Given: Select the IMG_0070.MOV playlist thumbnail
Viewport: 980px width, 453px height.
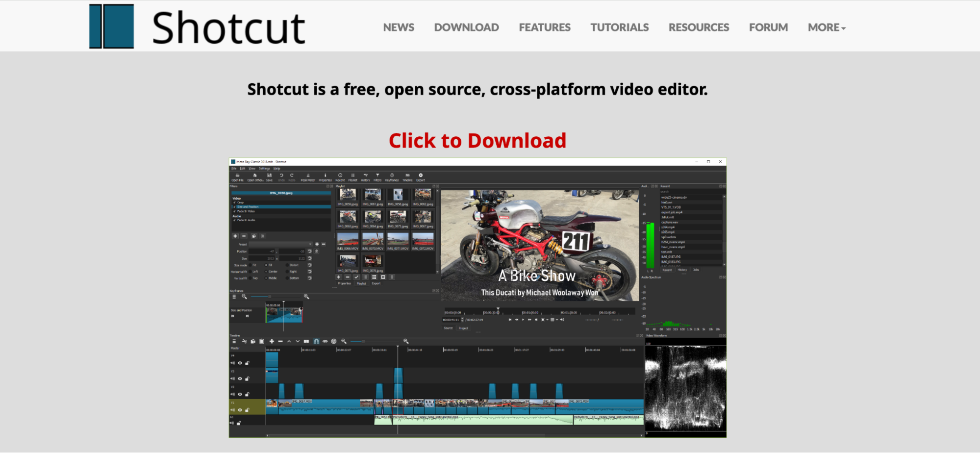Looking at the screenshot, I should pyautogui.click(x=373, y=241).
